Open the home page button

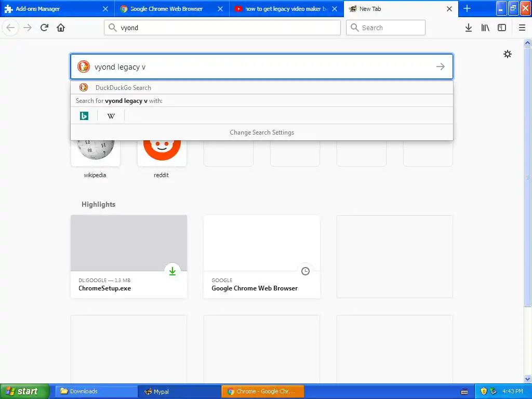coord(61,28)
